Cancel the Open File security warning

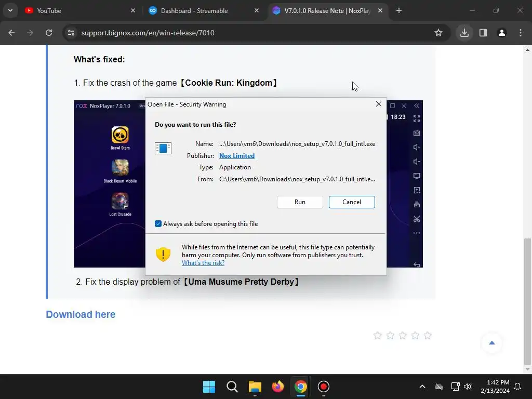352,202
